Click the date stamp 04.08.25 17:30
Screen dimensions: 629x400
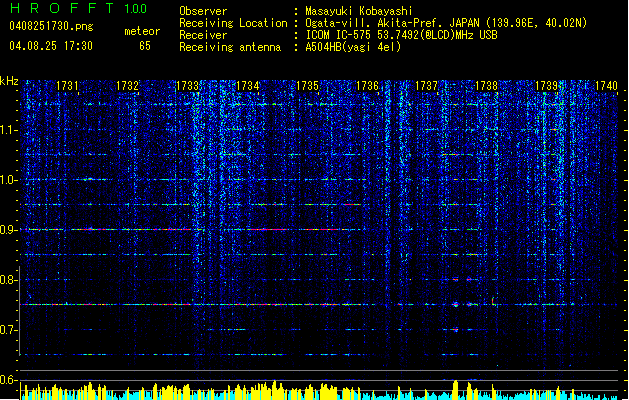51,46
